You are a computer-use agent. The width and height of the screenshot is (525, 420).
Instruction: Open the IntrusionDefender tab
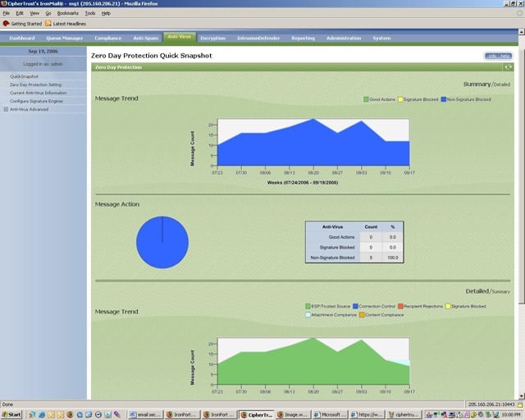point(258,39)
